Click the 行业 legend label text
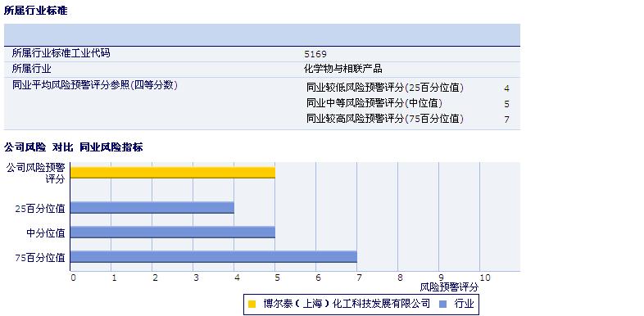644x316 pixels. pos(464,304)
